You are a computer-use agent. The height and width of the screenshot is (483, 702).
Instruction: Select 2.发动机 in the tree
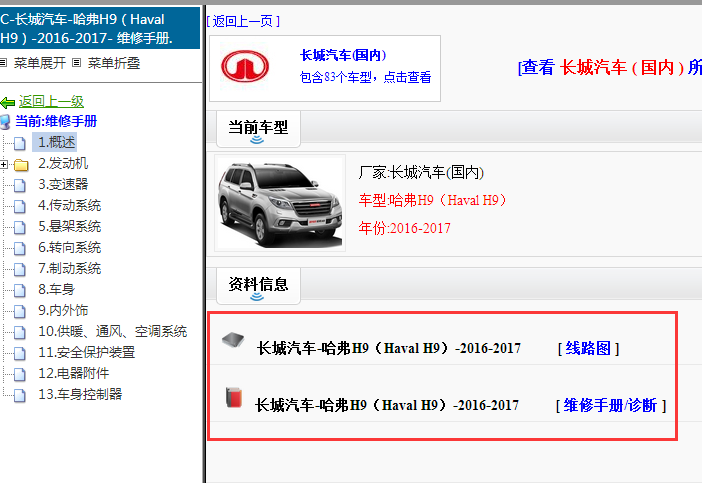click(x=63, y=163)
